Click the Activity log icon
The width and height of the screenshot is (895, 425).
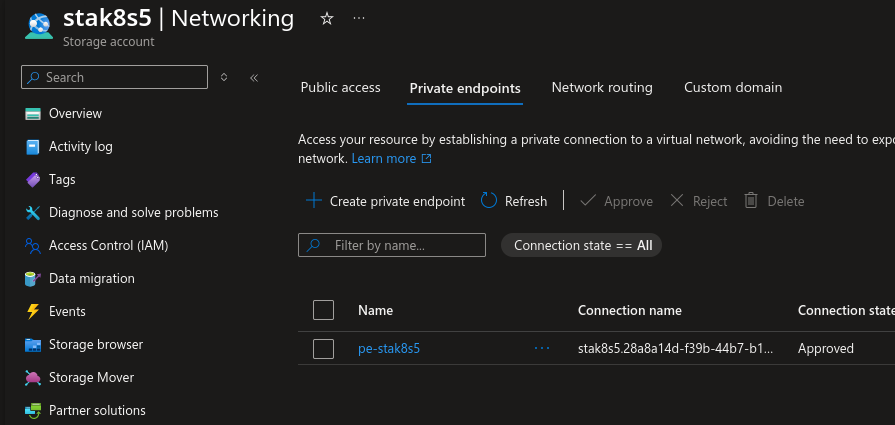click(x=33, y=147)
